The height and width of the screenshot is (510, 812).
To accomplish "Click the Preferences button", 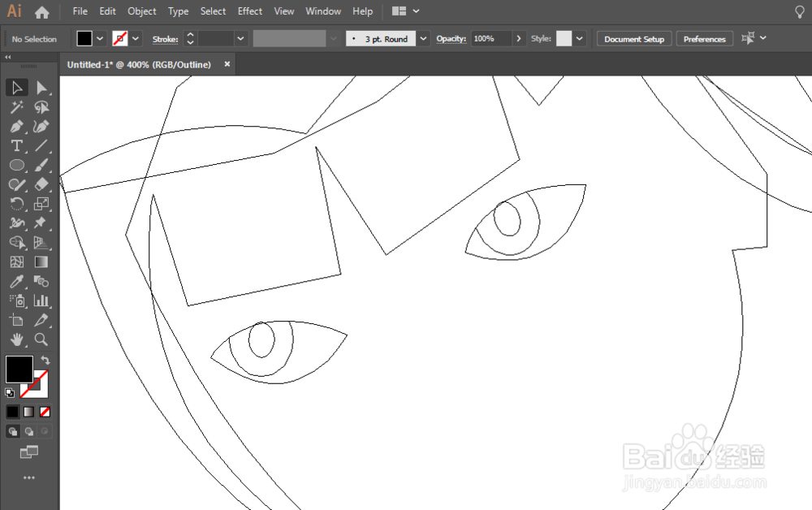I will (x=704, y=39).
